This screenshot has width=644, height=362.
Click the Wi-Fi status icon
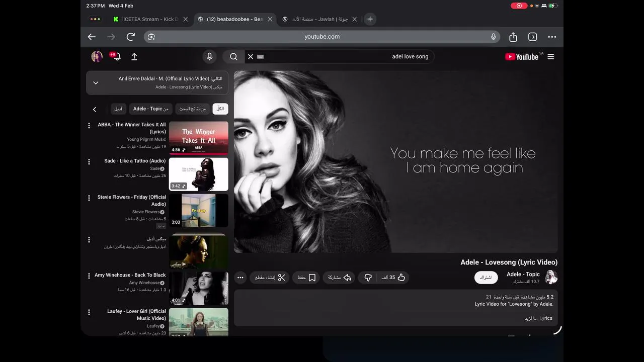click(537, 6)
